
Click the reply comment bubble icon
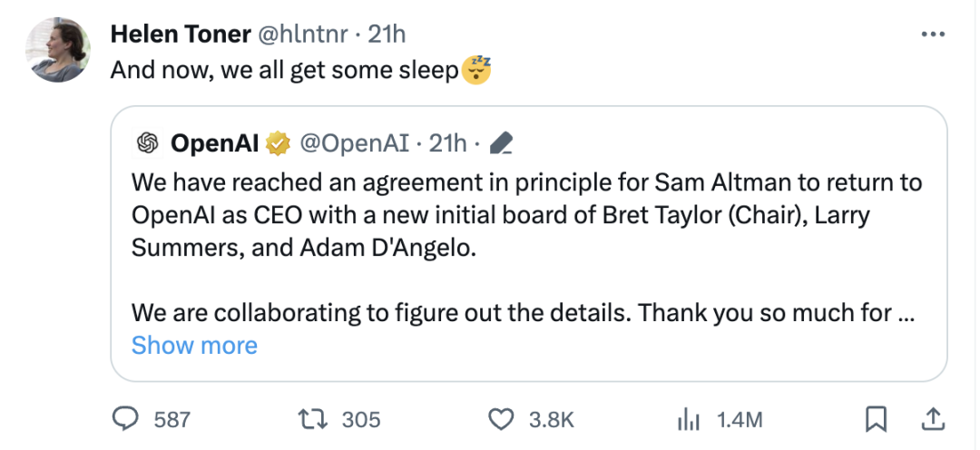coord(123,418)
